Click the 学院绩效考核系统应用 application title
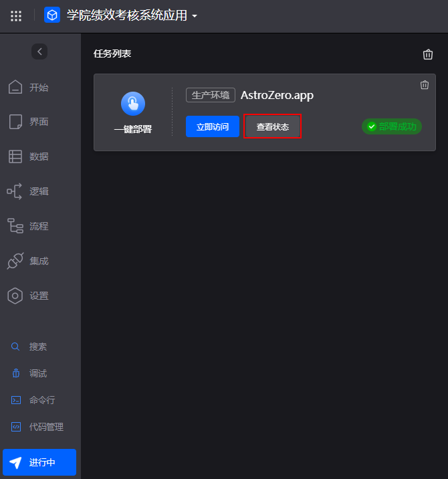 pos(127,15)
